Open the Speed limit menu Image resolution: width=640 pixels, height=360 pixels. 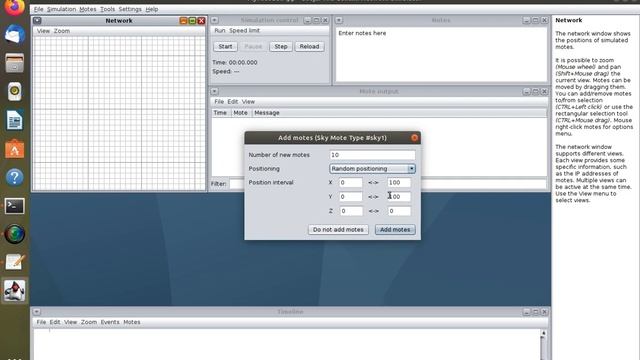click(244, 31)
